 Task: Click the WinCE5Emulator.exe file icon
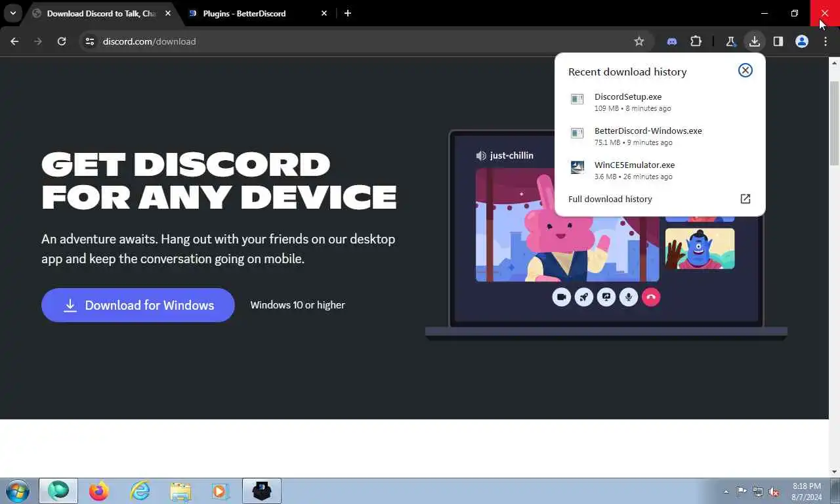pos(577,167)
